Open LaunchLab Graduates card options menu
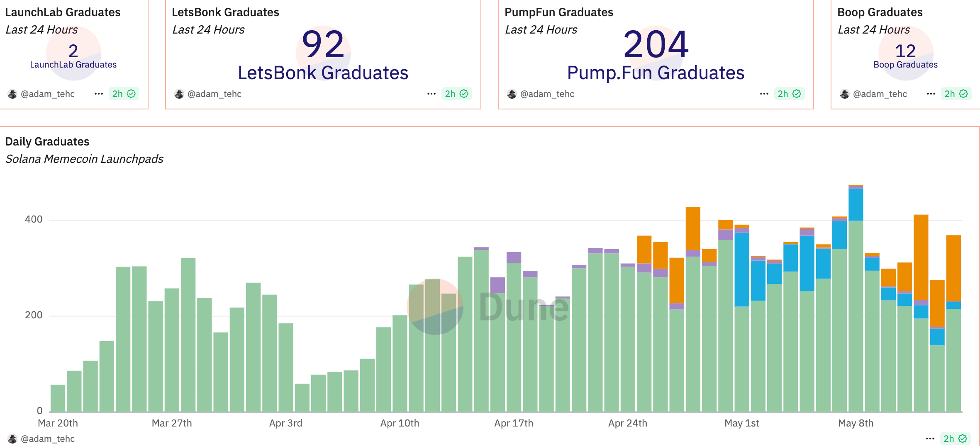Image resolution: width=980 pixels, height=446 pixels. click(98, 94)
